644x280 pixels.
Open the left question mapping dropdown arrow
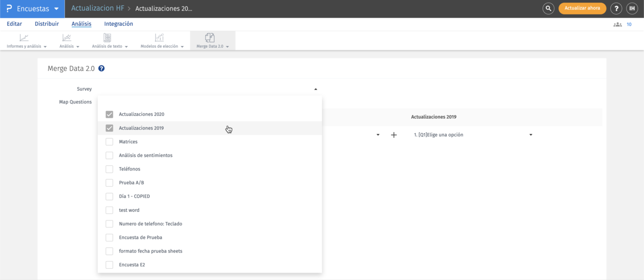[378, 135]
